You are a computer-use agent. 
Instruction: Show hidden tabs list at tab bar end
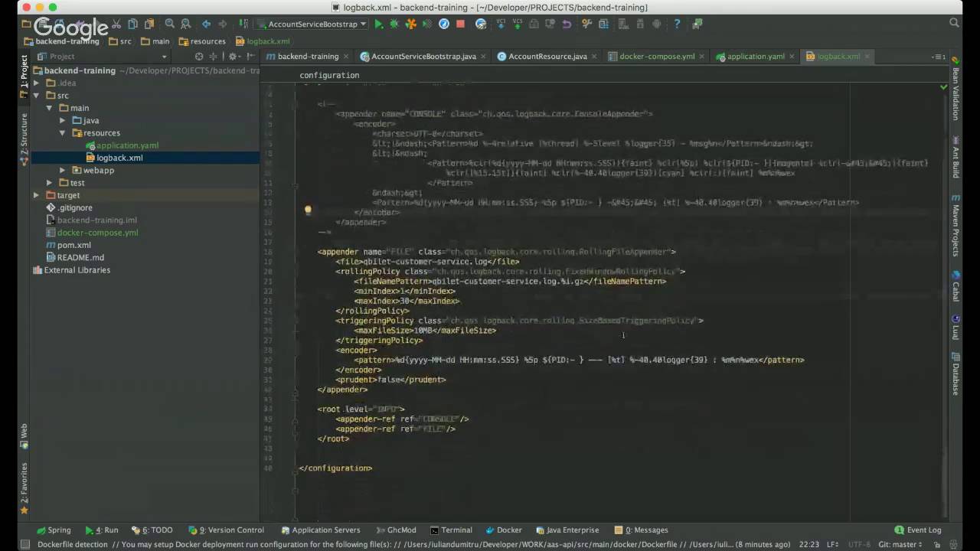click(x=938, y=57)
